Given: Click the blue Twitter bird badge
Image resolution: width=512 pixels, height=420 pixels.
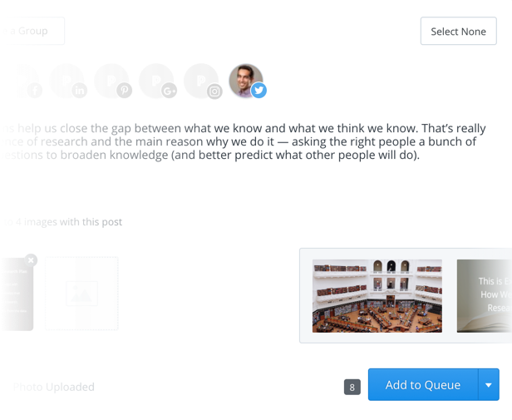Looking at the screenshot, I should [258, 90].
